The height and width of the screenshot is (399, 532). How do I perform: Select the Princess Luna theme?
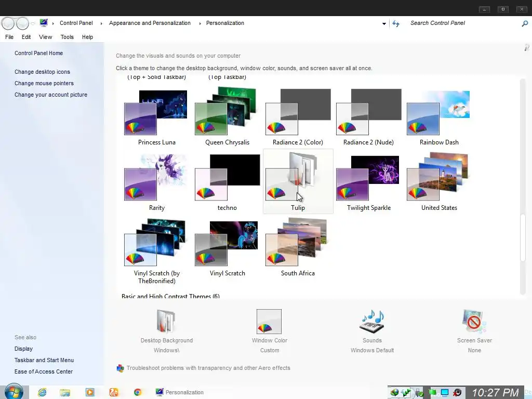point(156,116)
